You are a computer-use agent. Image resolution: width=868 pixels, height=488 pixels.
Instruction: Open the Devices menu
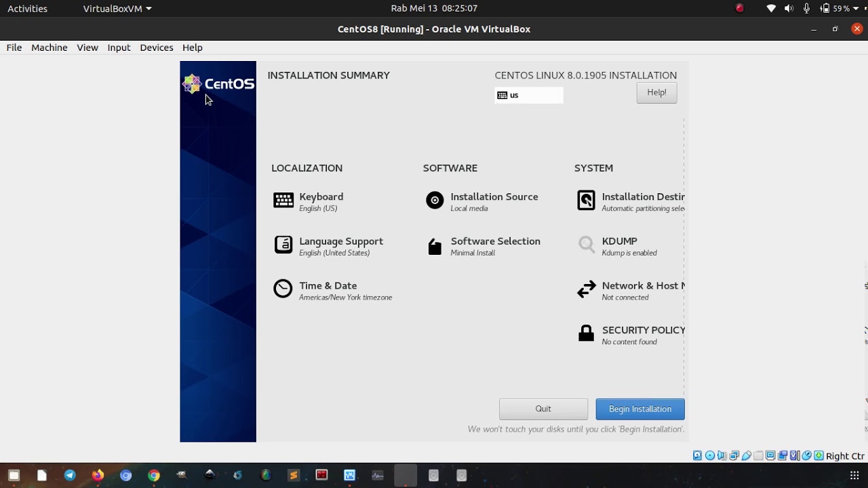157,47
